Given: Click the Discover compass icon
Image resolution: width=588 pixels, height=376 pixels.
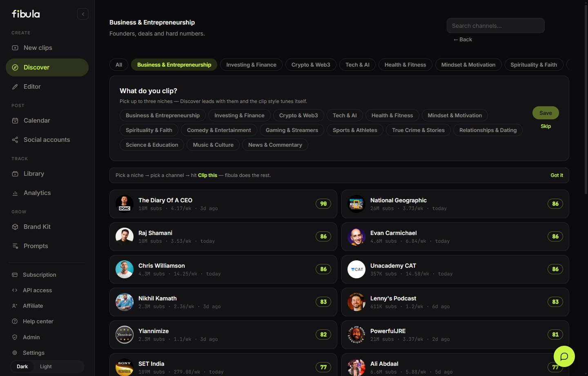Looking at the screenshot, I should (15, 67).
